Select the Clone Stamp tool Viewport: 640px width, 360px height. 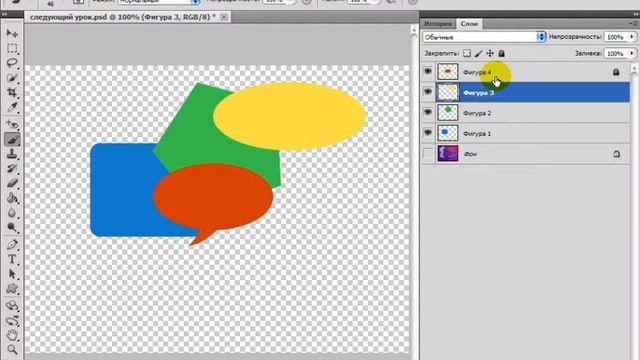(x=12, y=154)
